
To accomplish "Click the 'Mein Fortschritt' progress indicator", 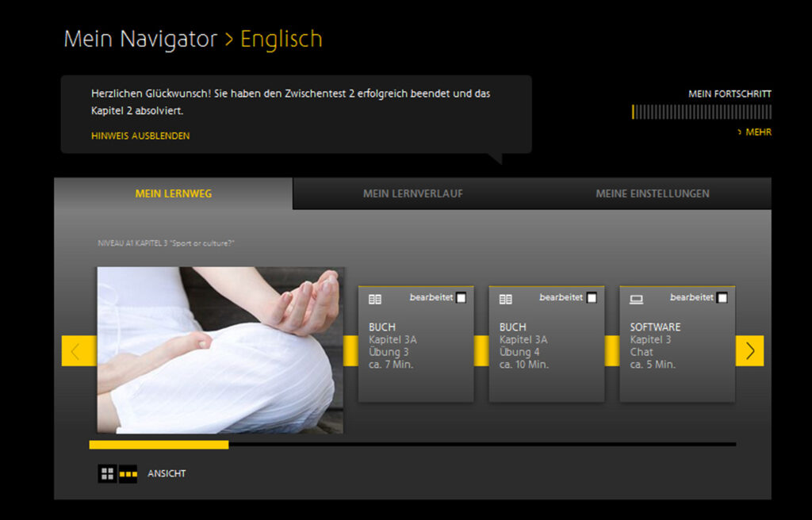I will (701, 112).
